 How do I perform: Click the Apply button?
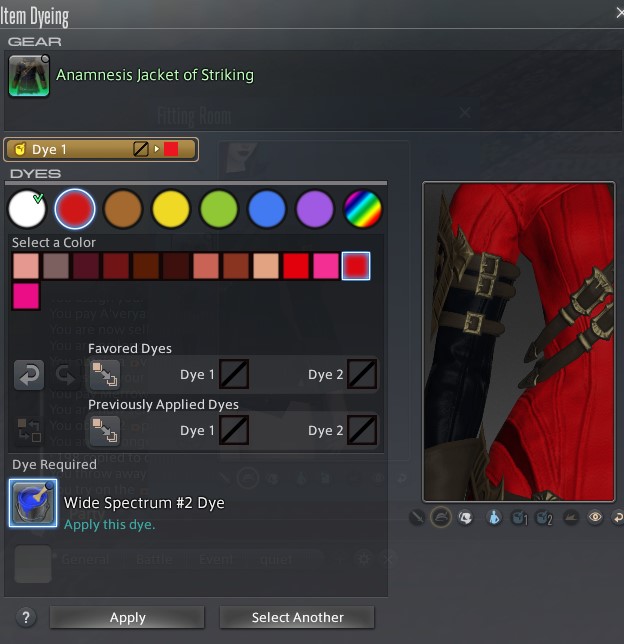pos(127,617)
